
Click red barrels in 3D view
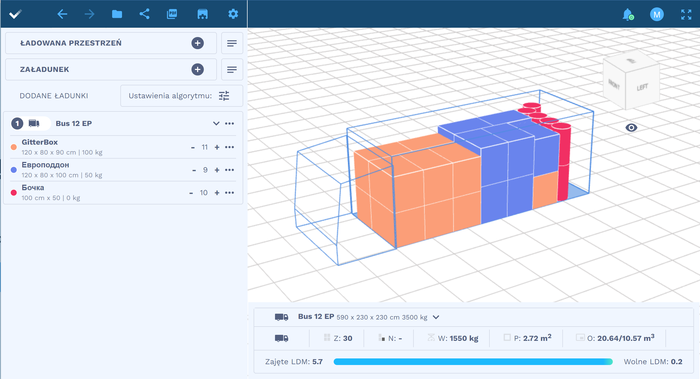click(x=562, y=161)
